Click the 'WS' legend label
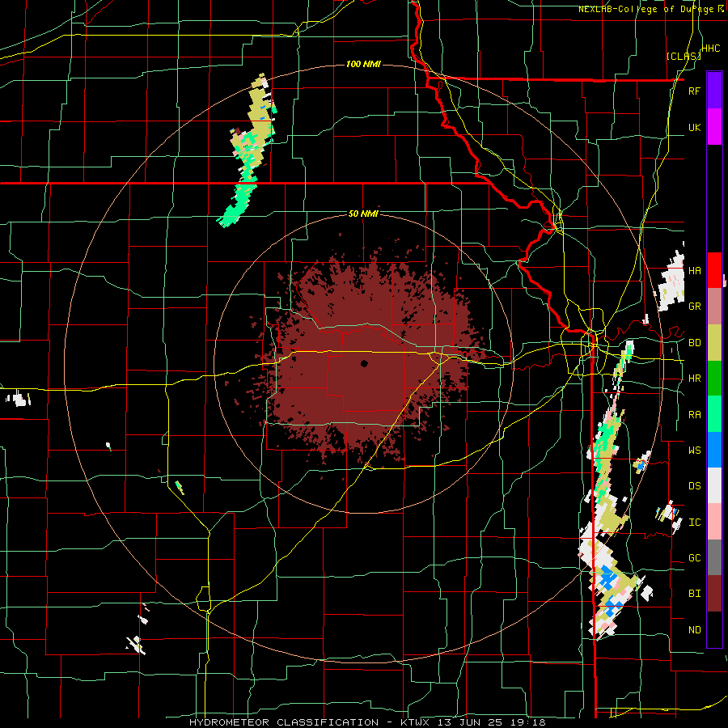This screenshot has width=728, height=728. click(x=694, y=451)
